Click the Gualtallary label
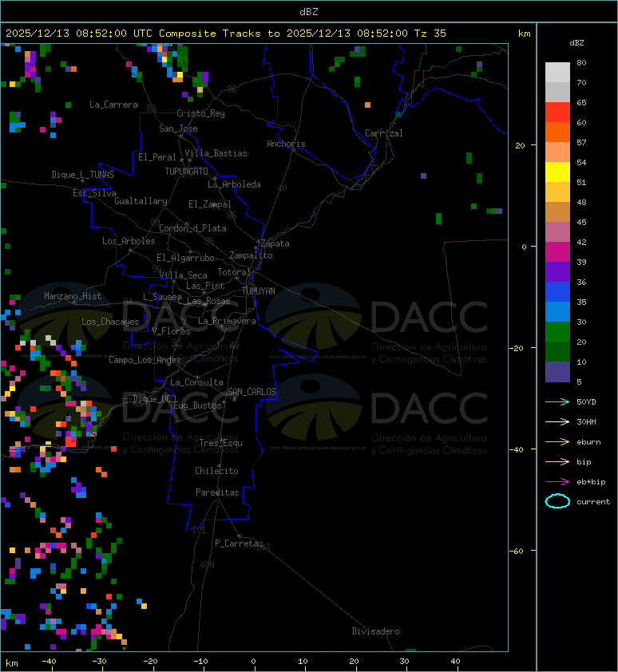 [141, 201]
